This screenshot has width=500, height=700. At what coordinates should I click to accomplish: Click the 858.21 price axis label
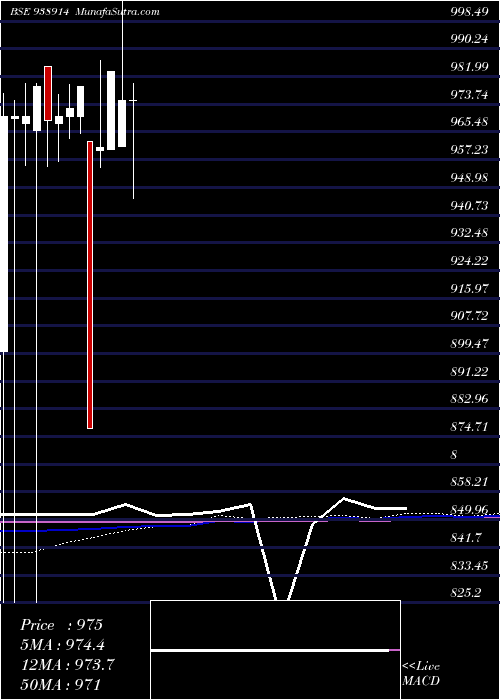469,482
